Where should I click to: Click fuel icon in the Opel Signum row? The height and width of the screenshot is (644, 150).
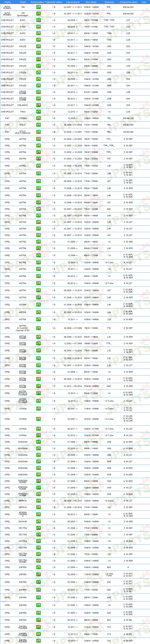point(38,522)
